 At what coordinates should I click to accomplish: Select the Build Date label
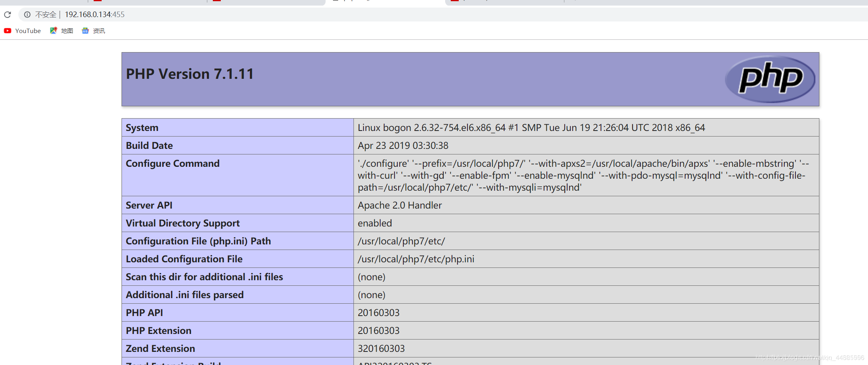149,146
